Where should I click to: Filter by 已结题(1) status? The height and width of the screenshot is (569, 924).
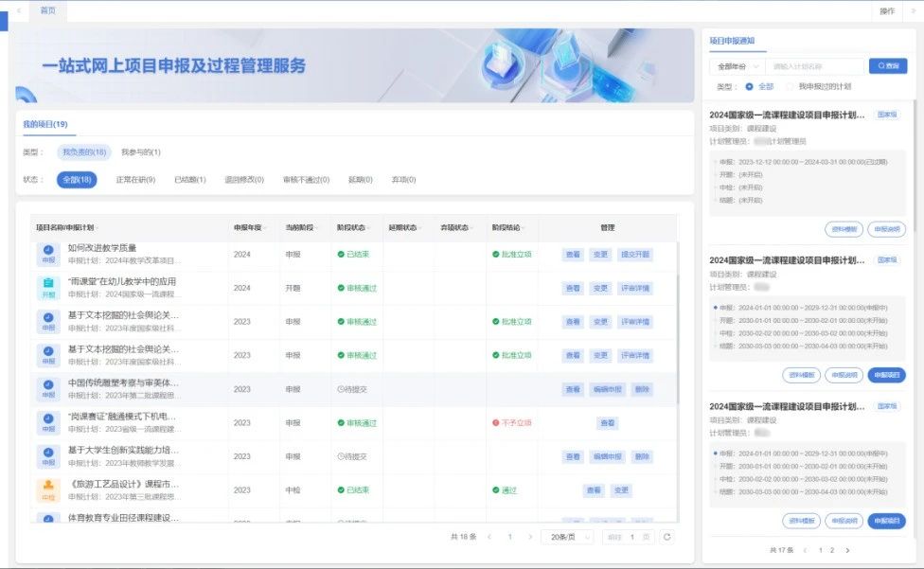[189, 180]
